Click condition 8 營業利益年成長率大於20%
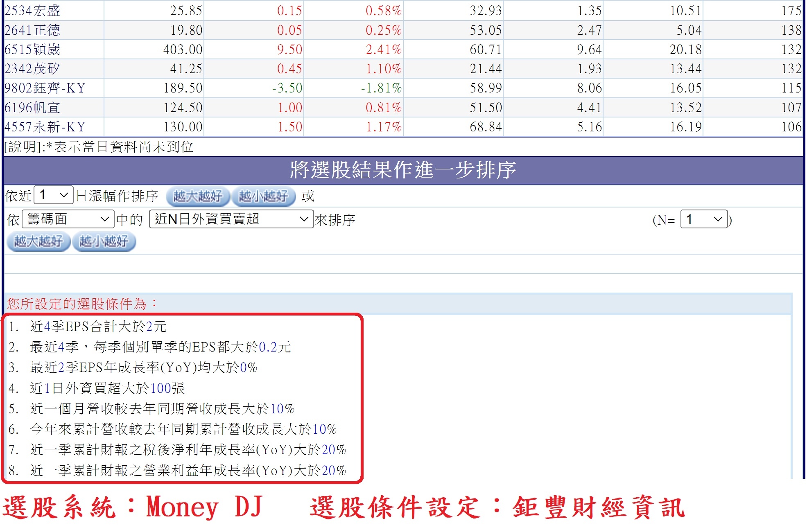This screenshot has width=807, height=532. click(x=188, y=471)
